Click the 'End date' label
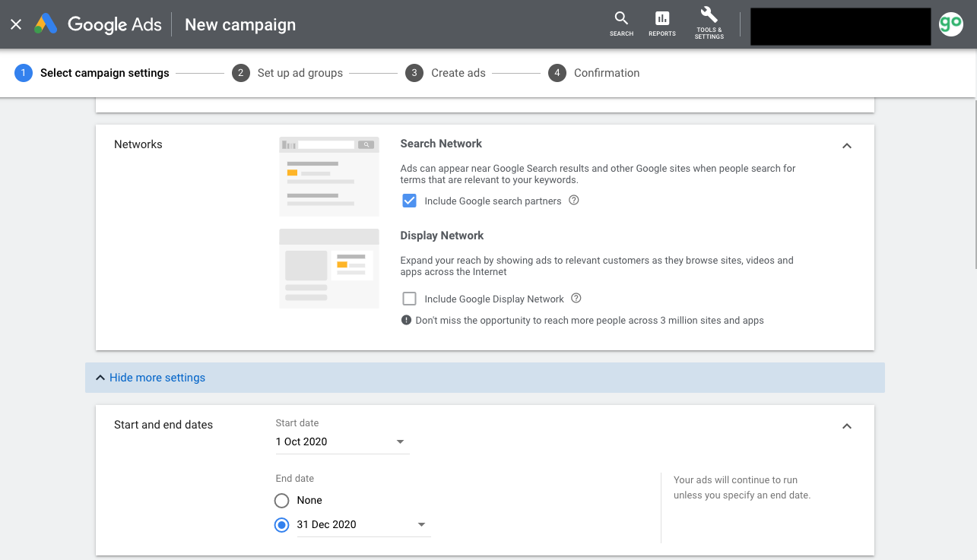 coord(295,479)
